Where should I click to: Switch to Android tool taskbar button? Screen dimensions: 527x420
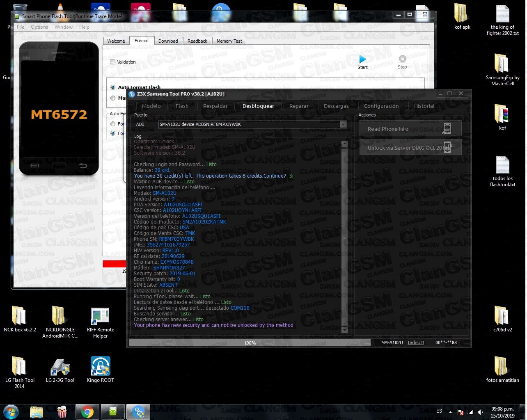pyautogui.click(x=112, y=412)
